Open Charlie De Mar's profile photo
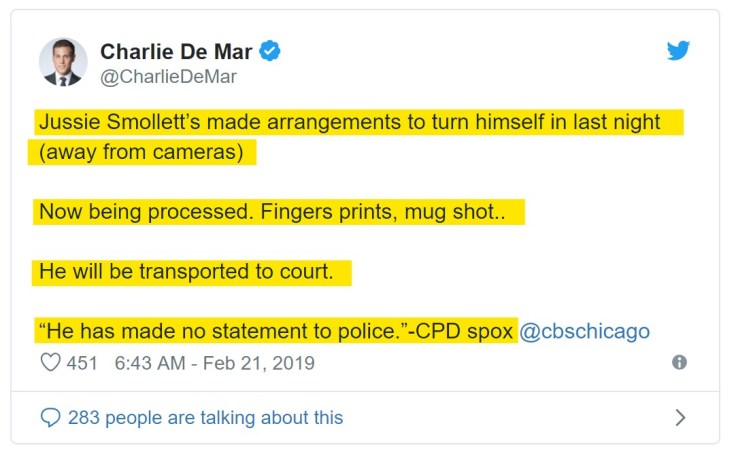 (63, 62)
